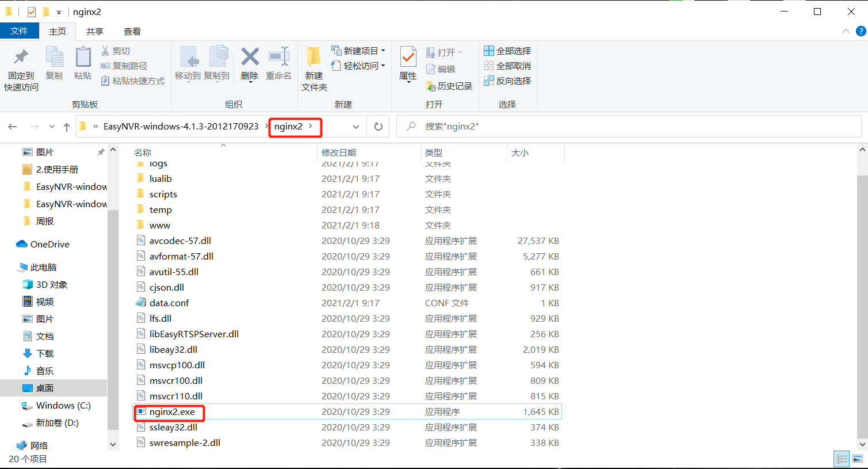Click the data.conf file icon
Screen dimensions: 868x469
(x=141, y=303)
